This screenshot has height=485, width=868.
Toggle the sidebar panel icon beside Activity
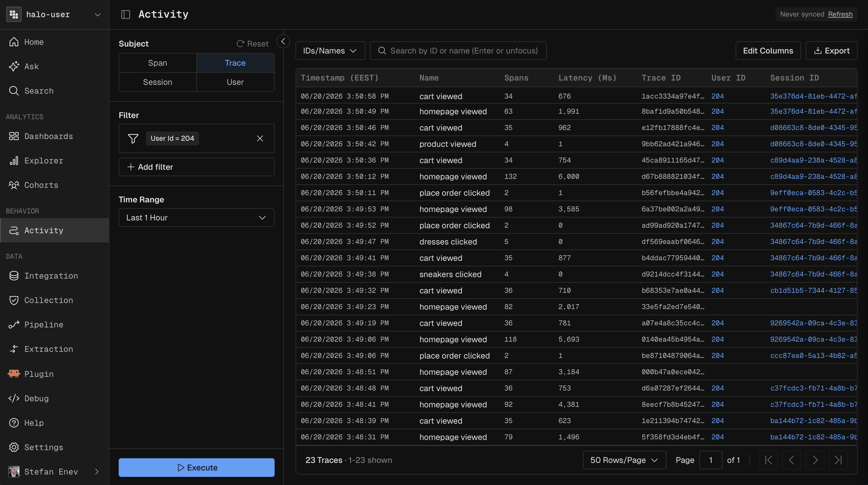(x=125, y=14)
